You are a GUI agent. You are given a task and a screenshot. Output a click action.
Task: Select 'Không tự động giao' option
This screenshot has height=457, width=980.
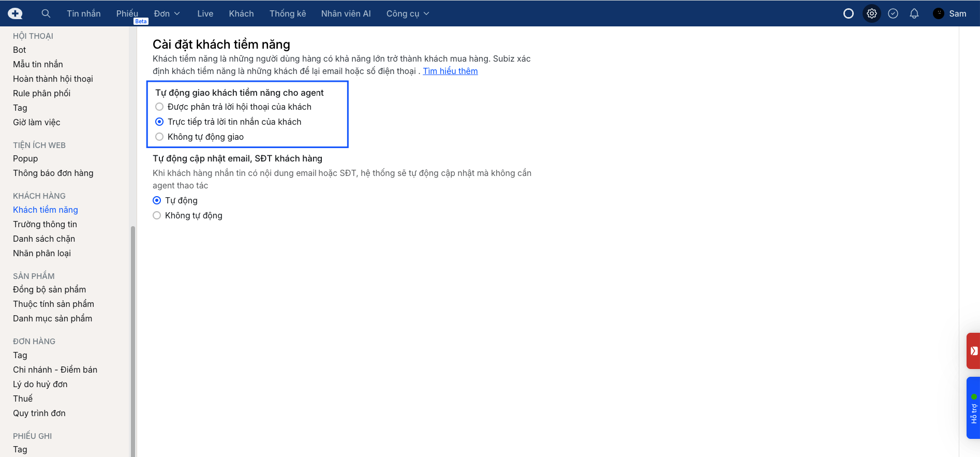click(x=159, y=137)
